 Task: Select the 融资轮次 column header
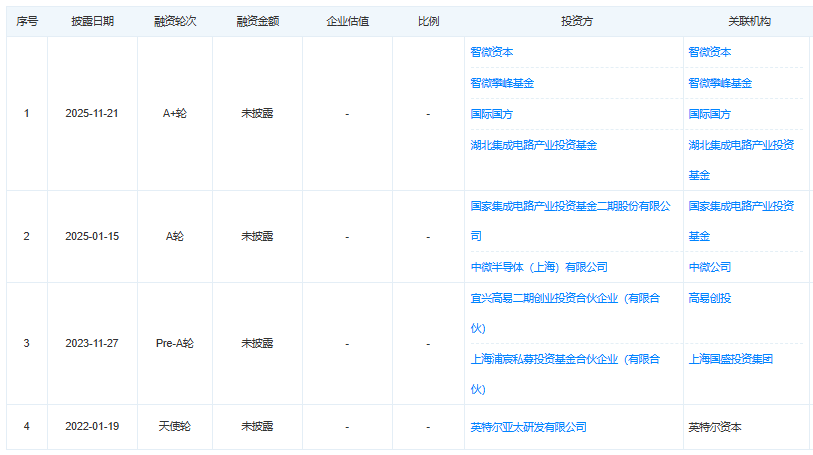click(175, 21)
